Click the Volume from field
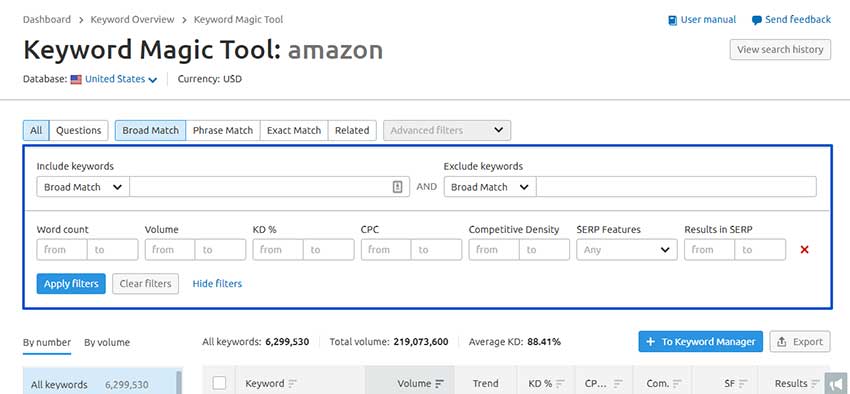The height and width of the screenshot is (394, 850). click(170, 250)
